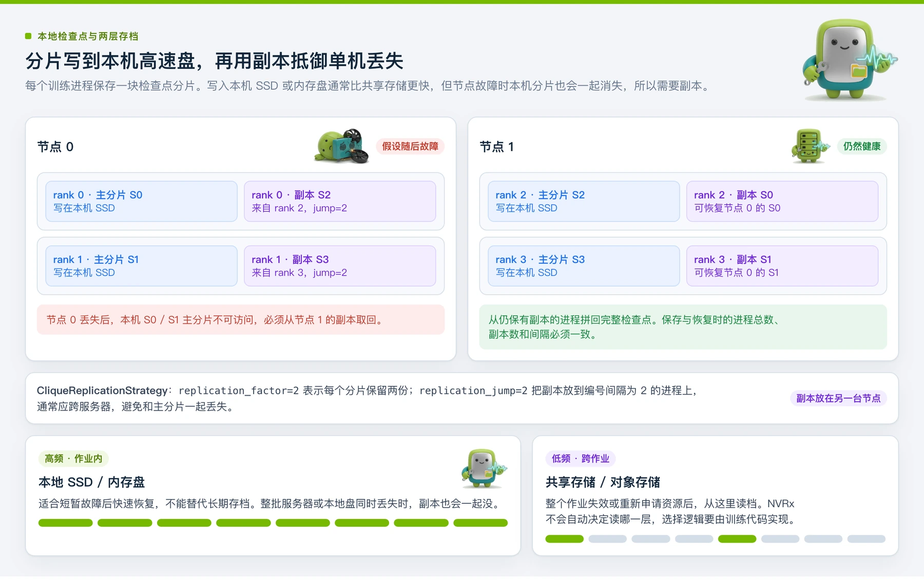Screen dimensions: 924x580
Task: Click the last grey segment under 共享存储 / 对象存储
Action: [867, 538]
